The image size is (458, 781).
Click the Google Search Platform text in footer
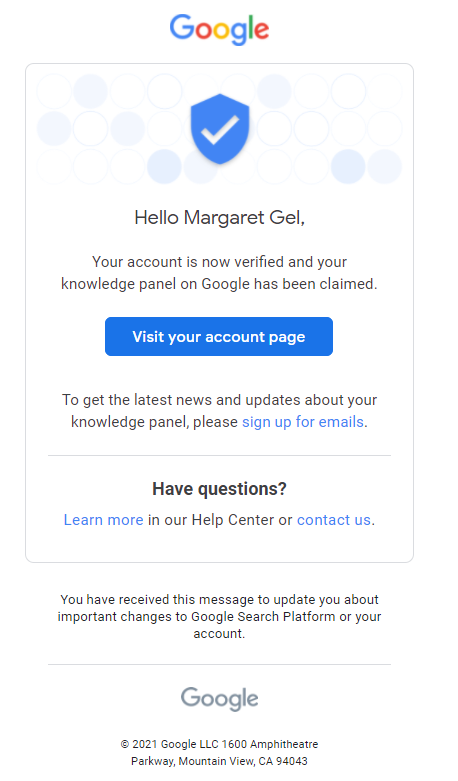[263, 617]
